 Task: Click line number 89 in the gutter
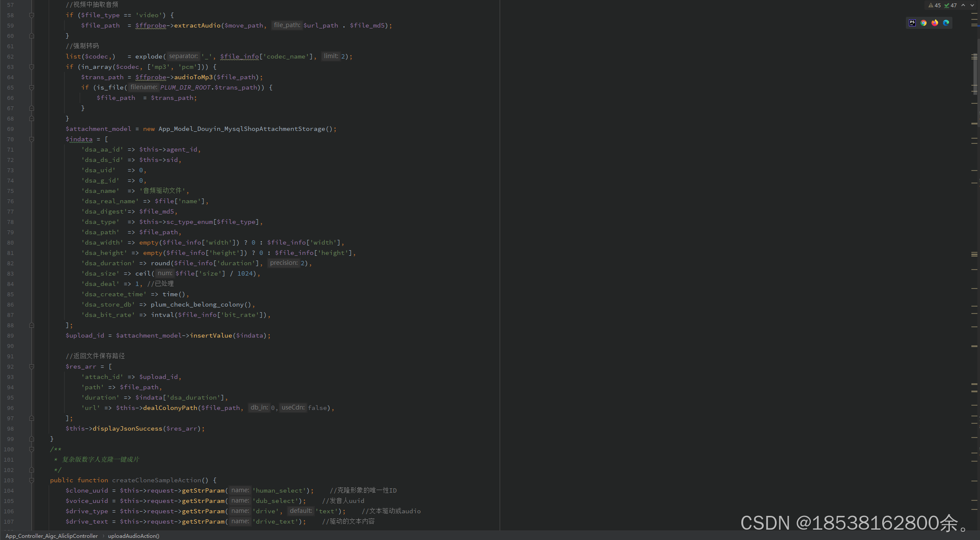[x=10, y=335]
